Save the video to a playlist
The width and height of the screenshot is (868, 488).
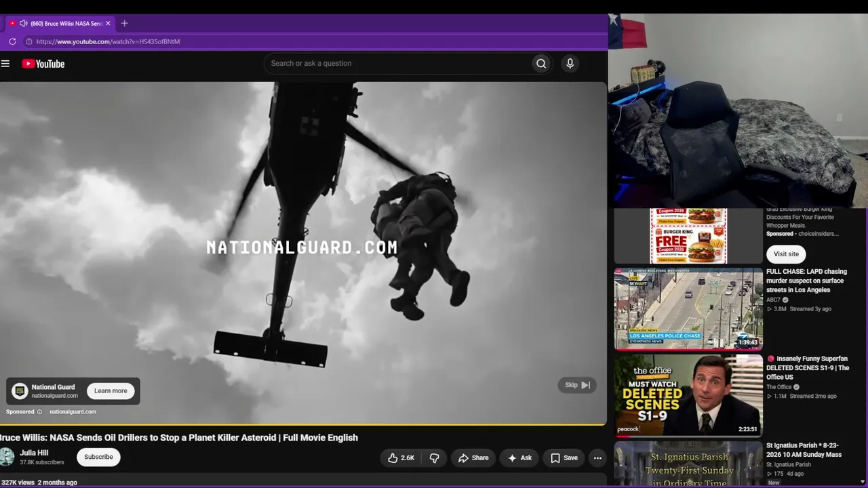pos(564,458)
